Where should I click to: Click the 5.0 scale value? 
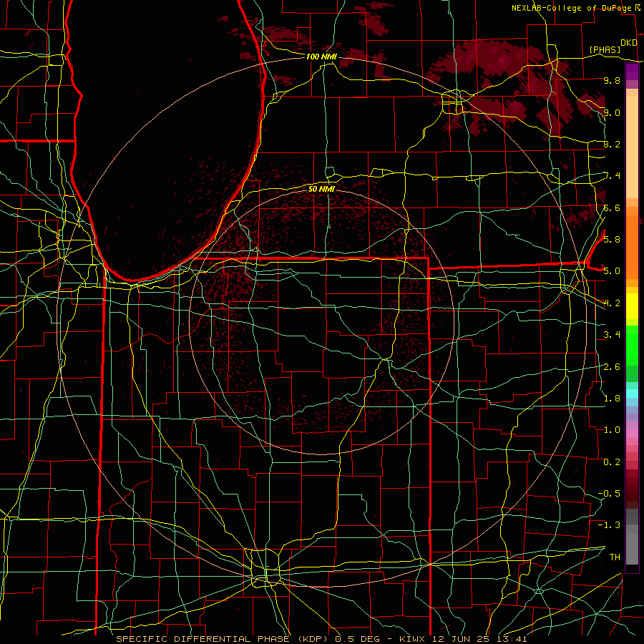point(612,271)
